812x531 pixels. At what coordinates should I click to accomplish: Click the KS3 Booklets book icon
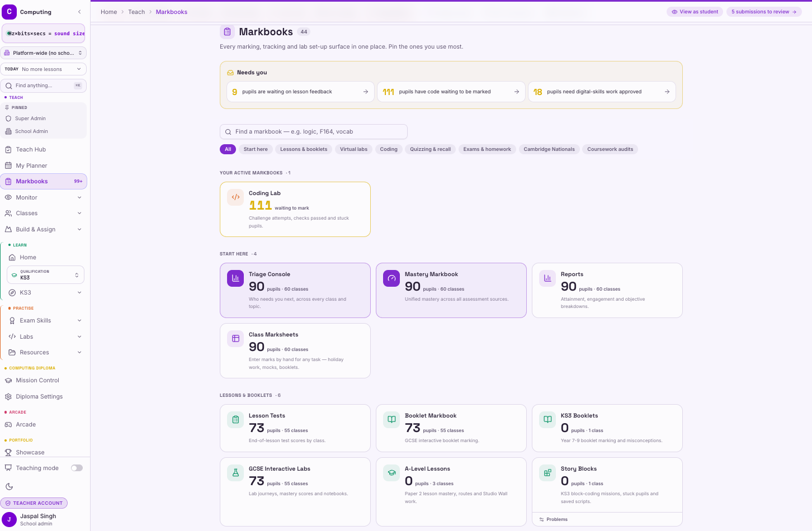click(x=547, y=420)
